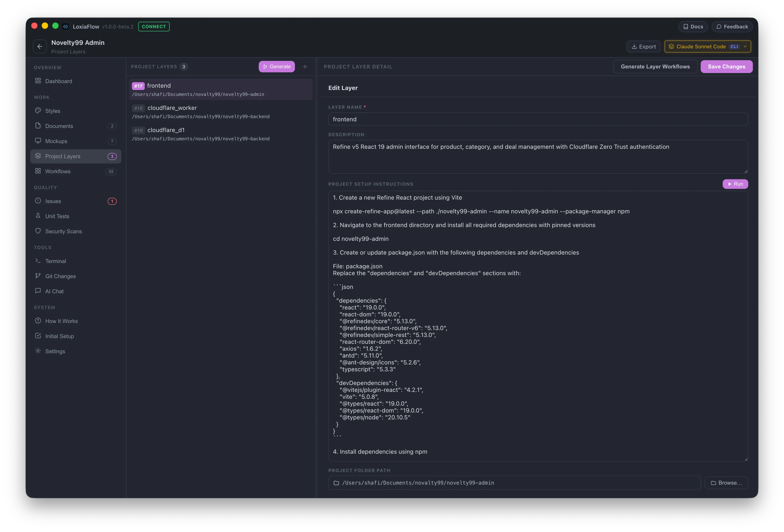Click the Mockups count badge 7
784x532 pixels.
[112, 141]
